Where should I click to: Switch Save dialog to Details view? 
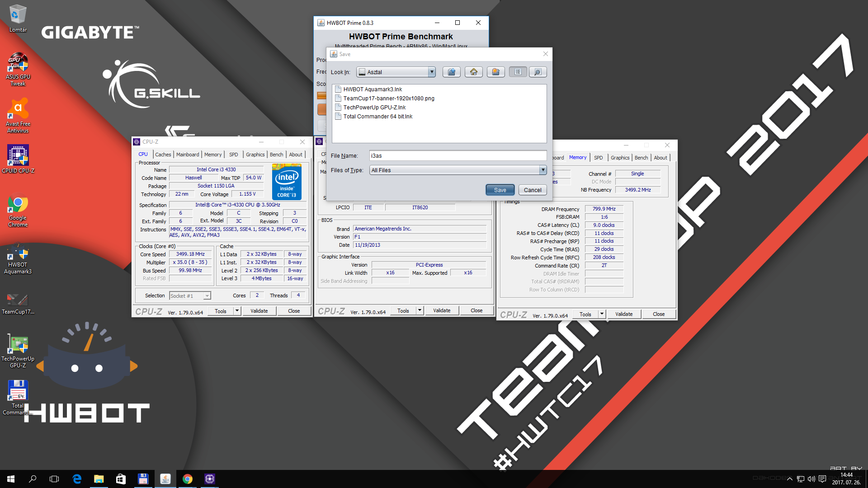[x=538, y=72]
